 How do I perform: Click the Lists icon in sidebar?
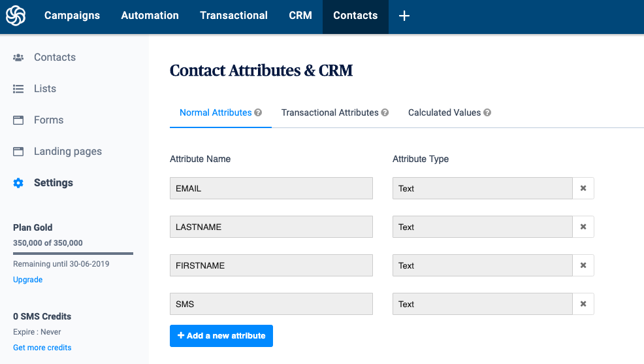(x=18, y=89)
